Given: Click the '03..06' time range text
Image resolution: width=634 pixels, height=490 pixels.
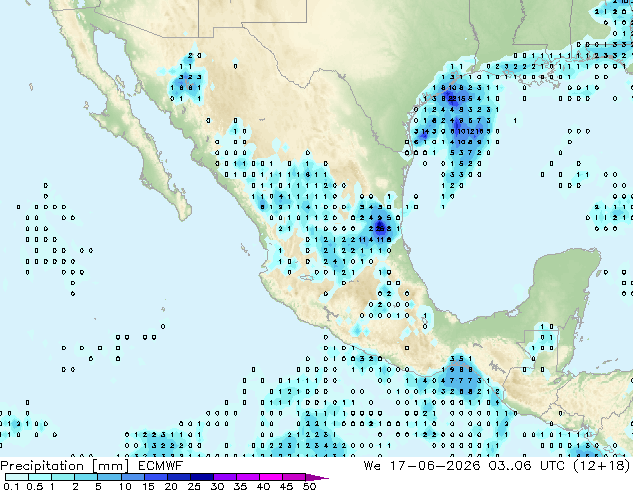Looking at the screenshot, I should coord(509,465).
